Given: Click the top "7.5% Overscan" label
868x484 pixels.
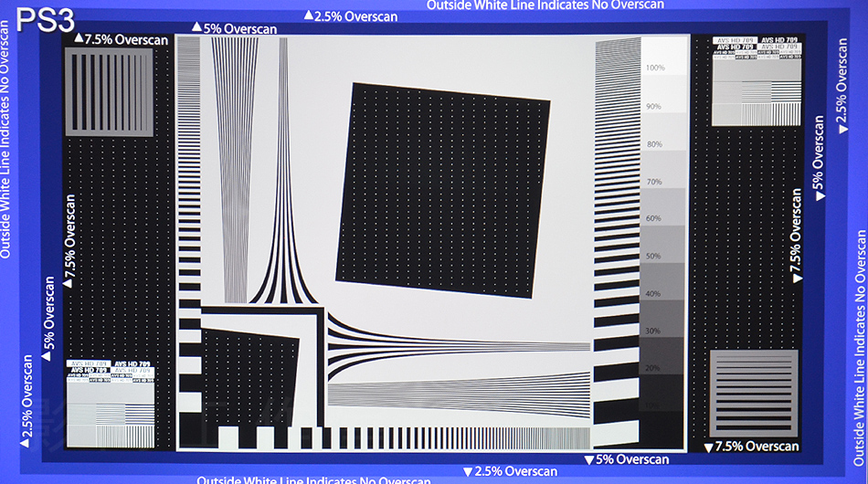Looking at the screenshot, I should click(x=122, y=39).
